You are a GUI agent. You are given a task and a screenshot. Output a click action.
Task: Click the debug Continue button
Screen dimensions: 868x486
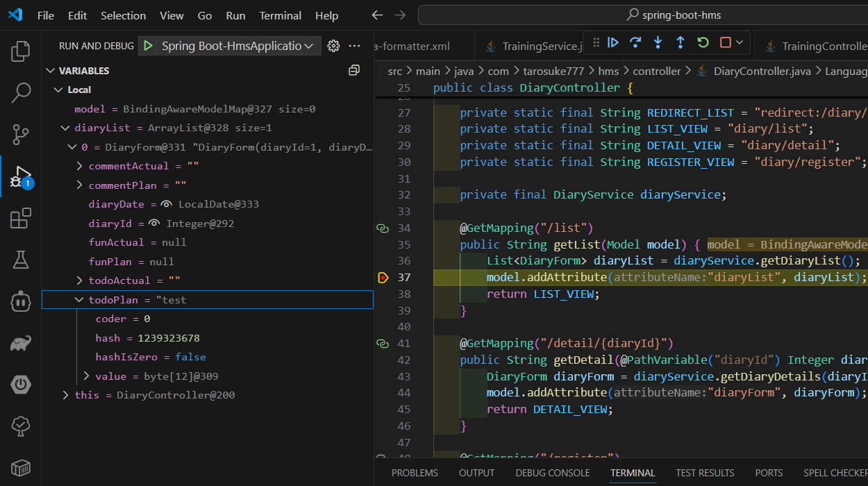coord(613,42)
